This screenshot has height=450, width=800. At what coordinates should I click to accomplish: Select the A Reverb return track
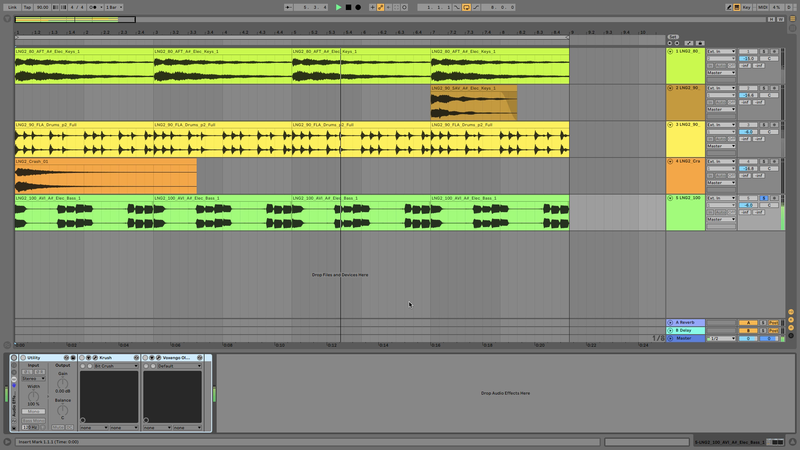coord(688,322)
